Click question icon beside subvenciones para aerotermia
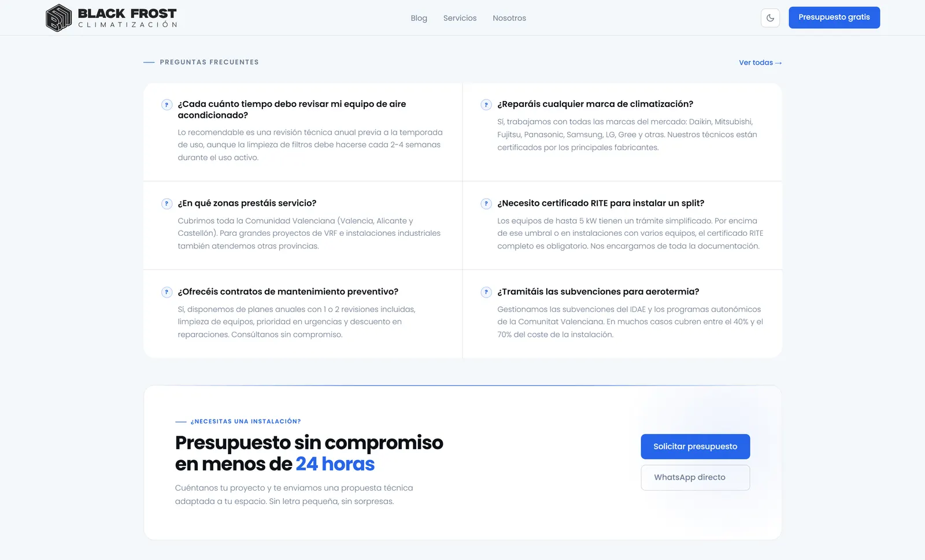 [x=486, y=292]
